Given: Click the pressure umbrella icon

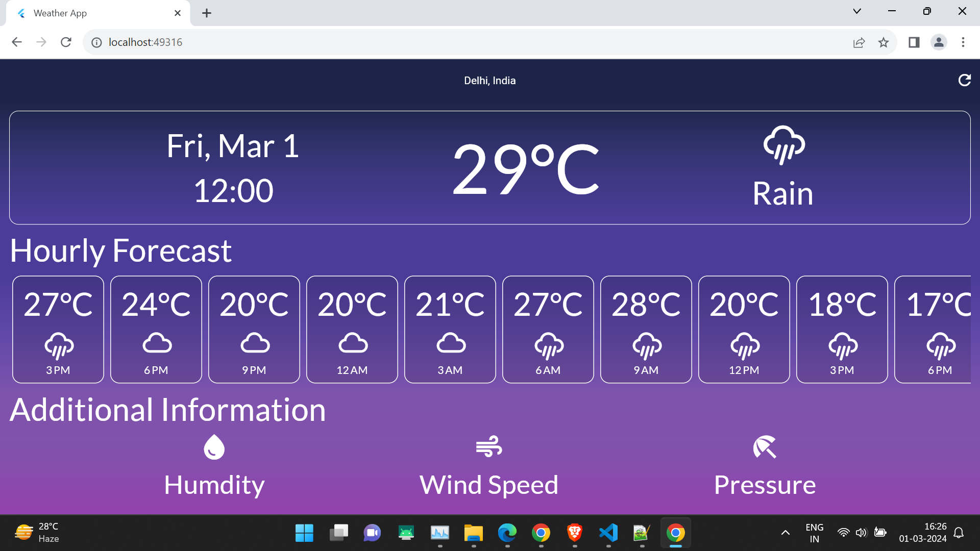Looking at the screenshot, I should (x=765, y=447).
